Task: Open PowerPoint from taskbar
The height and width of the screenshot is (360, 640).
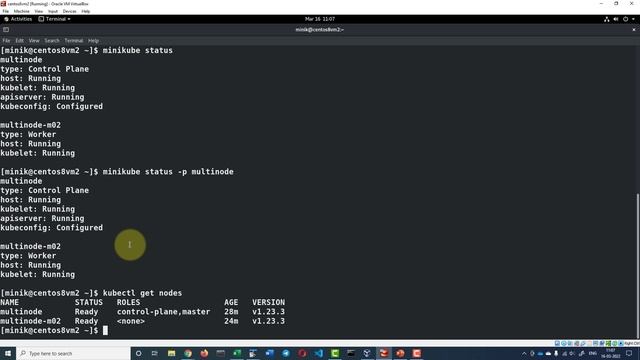Action: 400,353
